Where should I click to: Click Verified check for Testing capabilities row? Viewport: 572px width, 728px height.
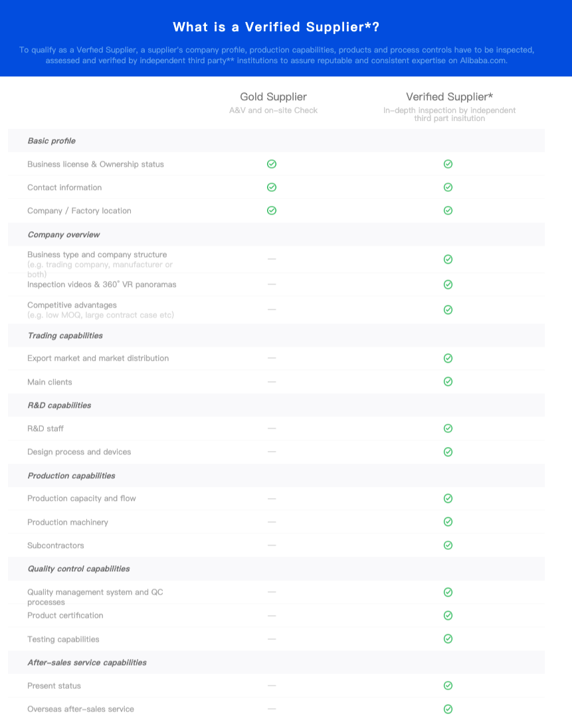[448, 639]
